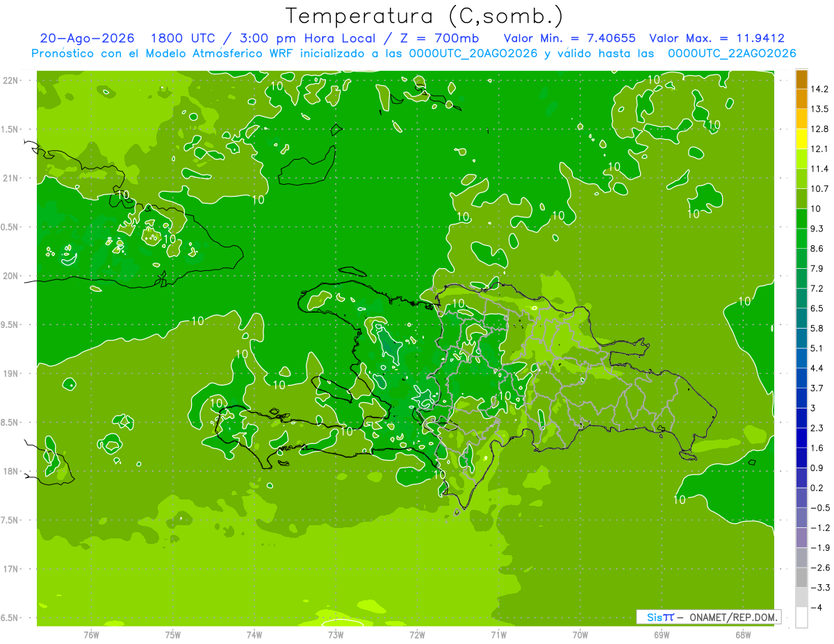Click the "Temperatura (C,somb.)" title
Image resolution: width=834 pixels, height=644 pixels.
pyautogui.click(x=425, y=16)
